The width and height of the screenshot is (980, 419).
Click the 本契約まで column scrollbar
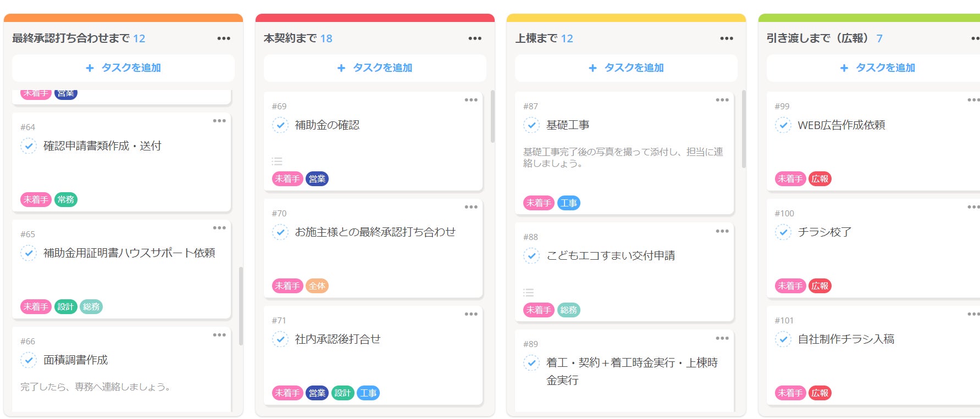point(492,116)
